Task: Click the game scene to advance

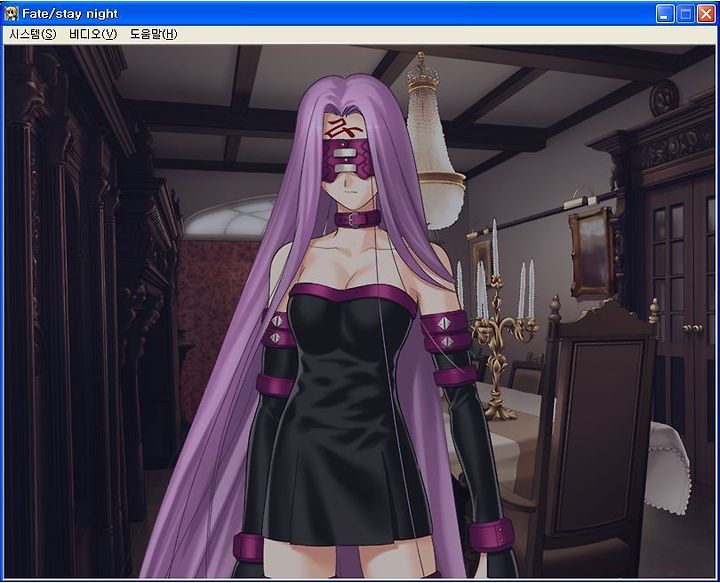Action: tap(360, 311)
